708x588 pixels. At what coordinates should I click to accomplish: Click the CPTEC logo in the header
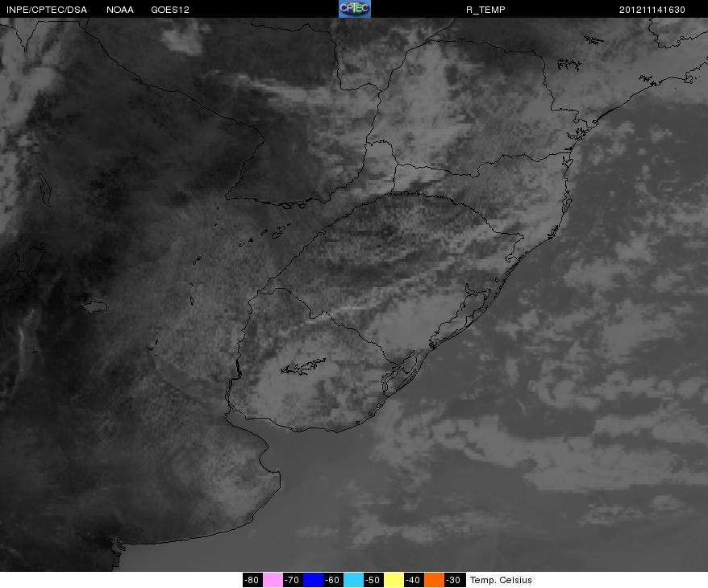tap(355, 9)
